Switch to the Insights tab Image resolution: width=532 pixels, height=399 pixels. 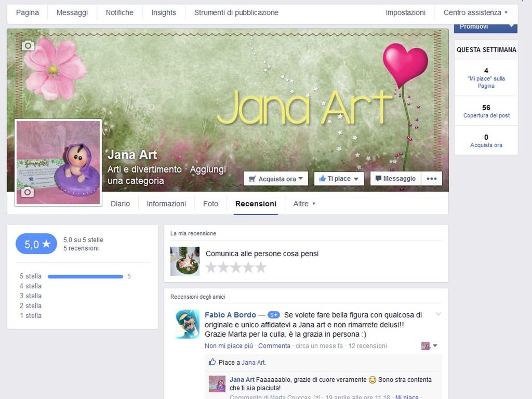164,12
